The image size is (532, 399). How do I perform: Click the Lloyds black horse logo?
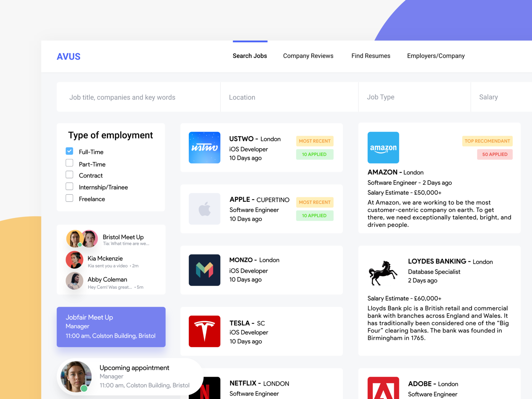[x=383, y=273]
